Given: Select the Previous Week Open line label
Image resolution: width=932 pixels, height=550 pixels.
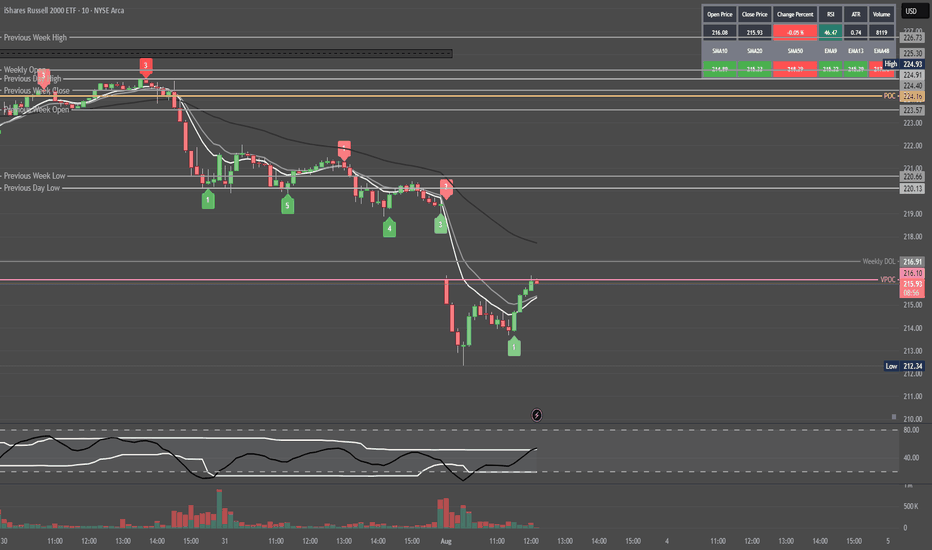Looking at the screenshot, I should pos(36,109).
